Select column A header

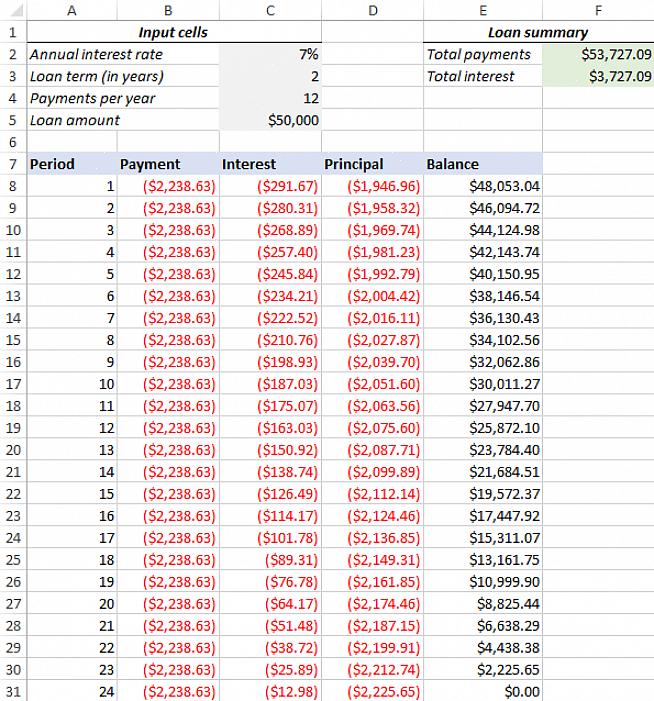click(x=72, y=10)
